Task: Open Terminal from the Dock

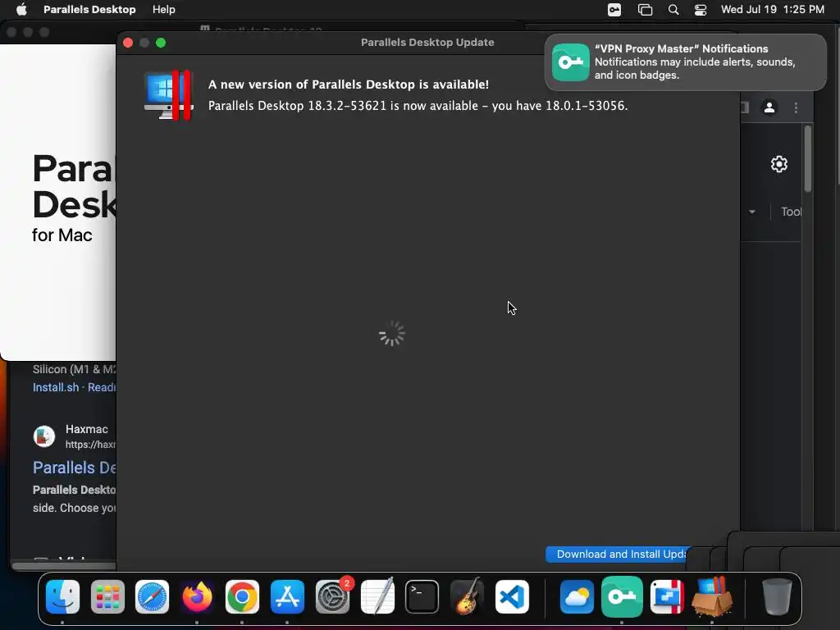Action: 422,597
